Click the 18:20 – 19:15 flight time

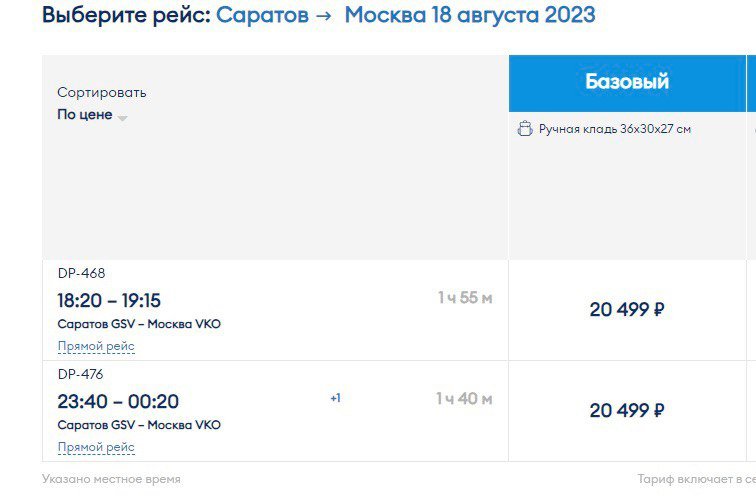click(109, 300)
